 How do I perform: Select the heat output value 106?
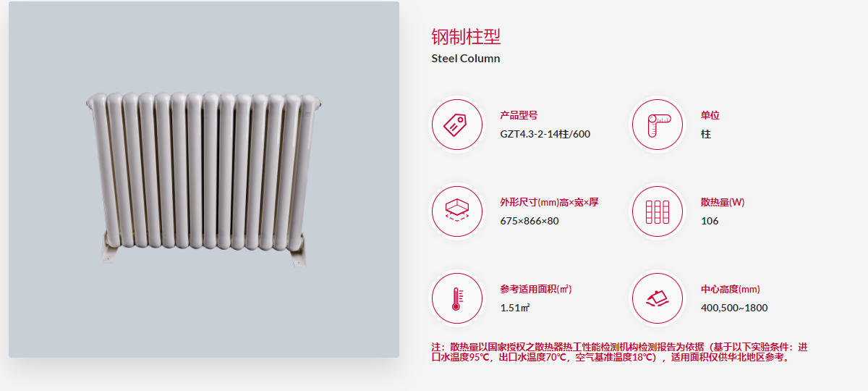click(710, 221)
